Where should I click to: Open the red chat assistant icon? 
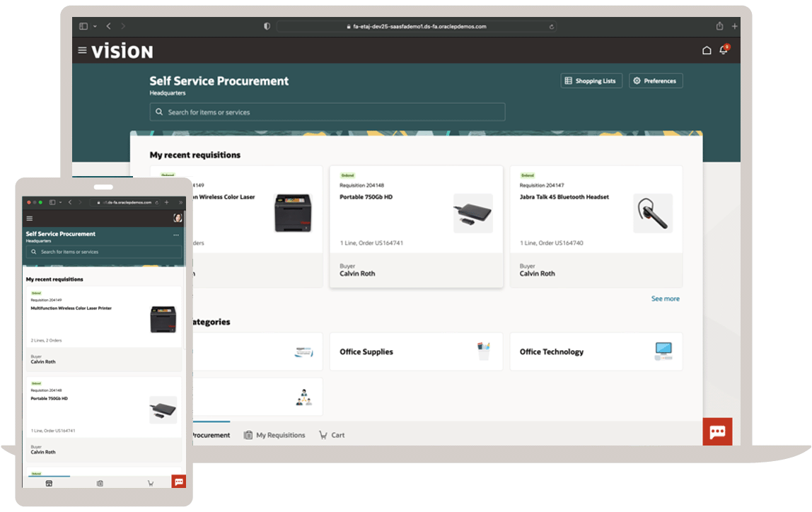tap(718, 431)
